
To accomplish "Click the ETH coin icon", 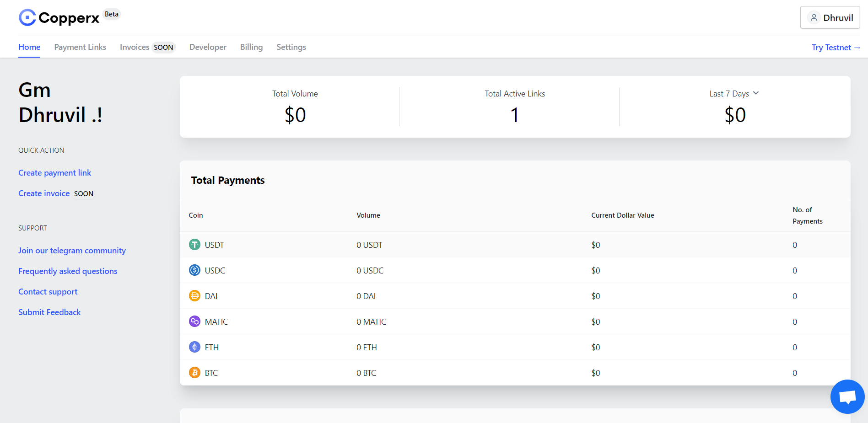I will click(194, 347).
